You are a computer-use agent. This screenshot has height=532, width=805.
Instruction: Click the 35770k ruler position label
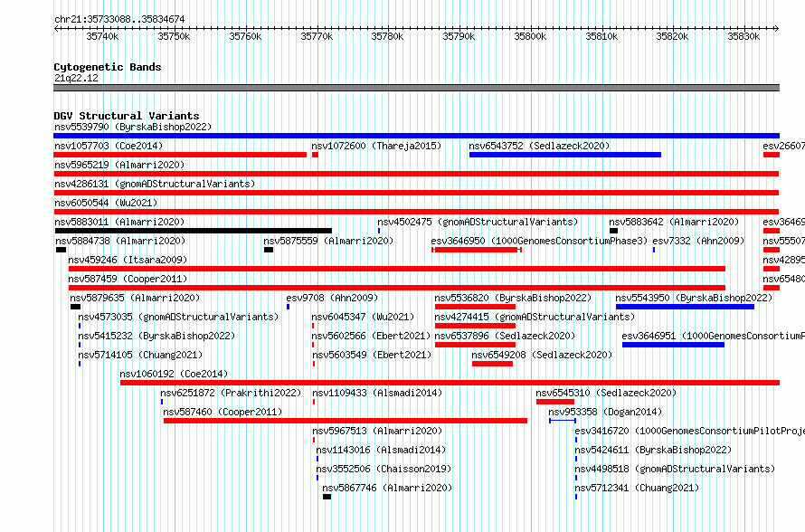click(317, 36)
